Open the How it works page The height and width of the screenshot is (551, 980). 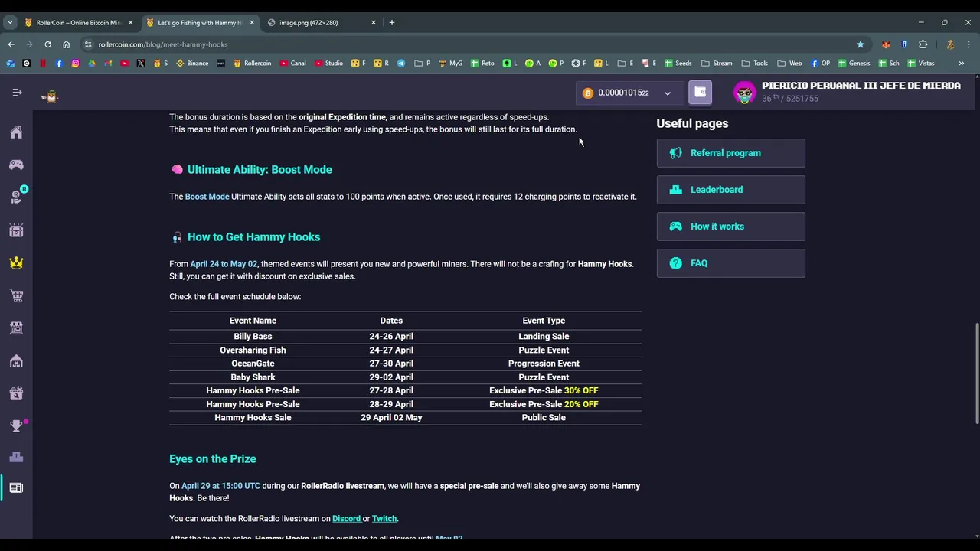tap(730, 227)
